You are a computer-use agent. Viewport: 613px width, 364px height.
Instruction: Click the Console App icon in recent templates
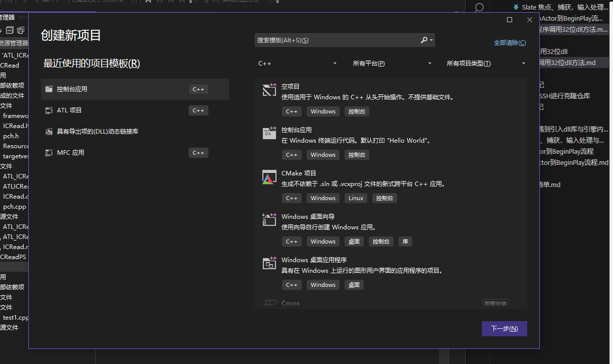click(49, 89)
